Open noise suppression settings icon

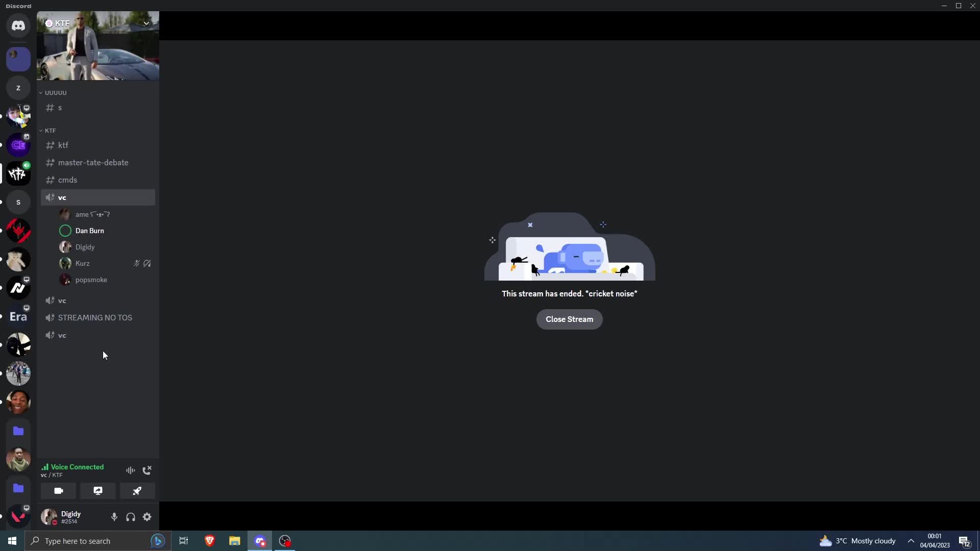click(x=131, y=470)
